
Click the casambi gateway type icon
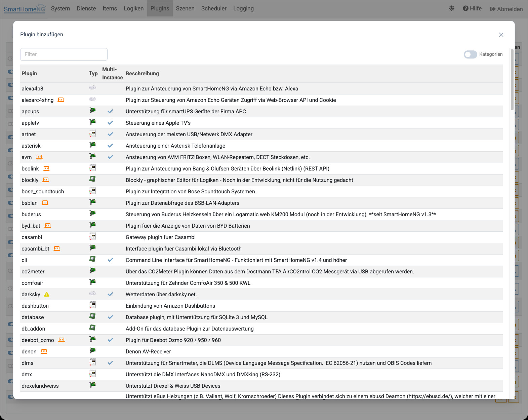tap(92, 236)
